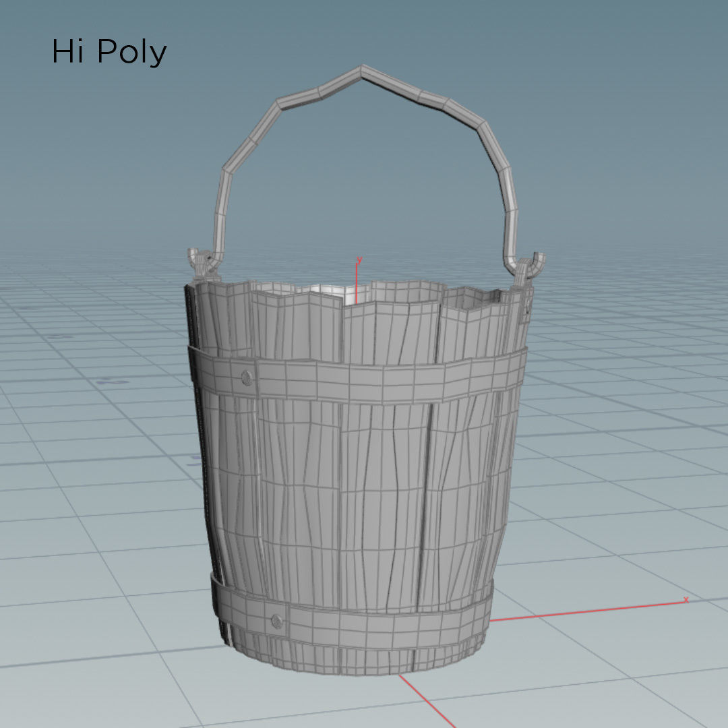Click the red "x" axis label

point(686,600)
